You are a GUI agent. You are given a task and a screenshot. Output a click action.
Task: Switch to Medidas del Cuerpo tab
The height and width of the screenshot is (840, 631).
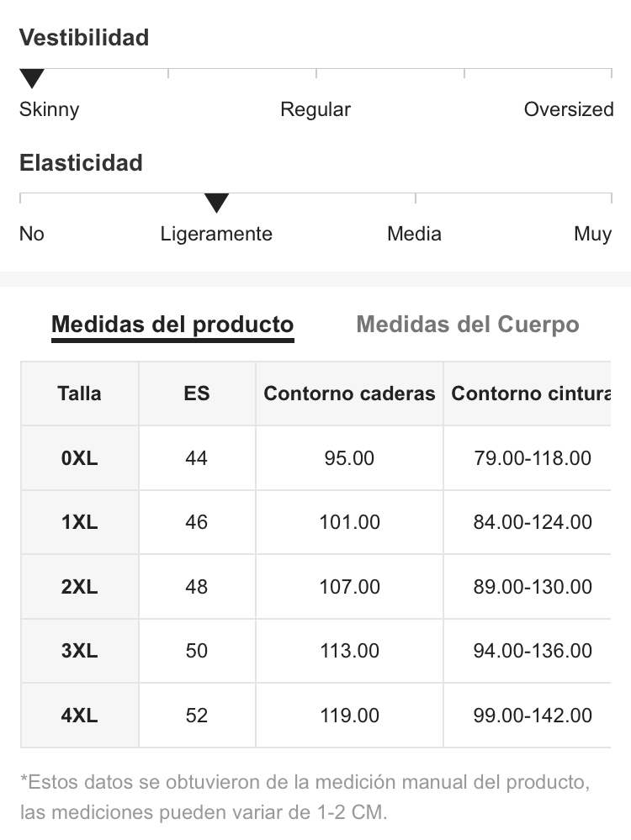[x=468, y=325]
